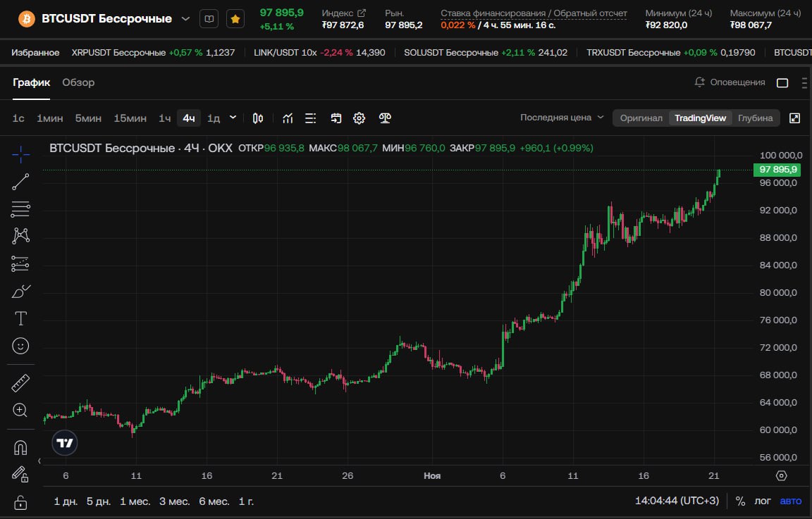Open the indicators menu icon
The width and height of the screenshot is (812, 519).
coord(288,118)
